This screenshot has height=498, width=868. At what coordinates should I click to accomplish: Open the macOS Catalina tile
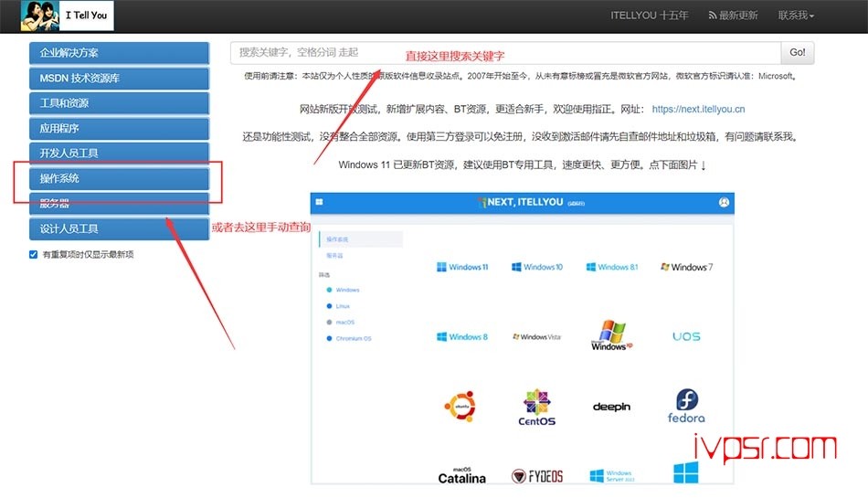point(461,475)
